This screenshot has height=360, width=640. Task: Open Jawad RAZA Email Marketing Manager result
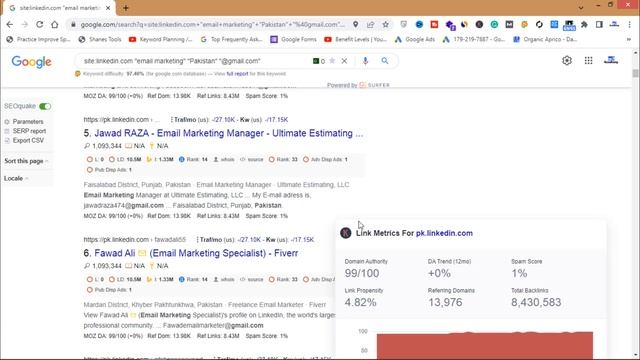pos(229,133)
